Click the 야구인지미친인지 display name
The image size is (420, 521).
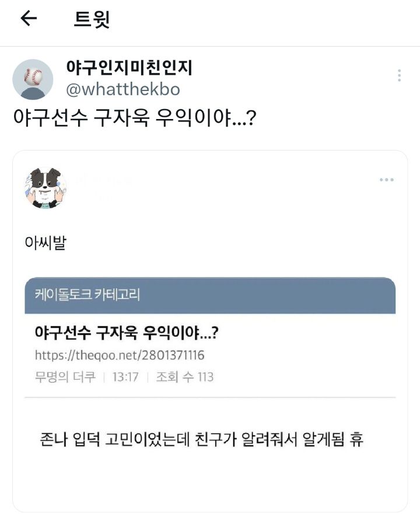pyautogui.click(x=129, y=68)
